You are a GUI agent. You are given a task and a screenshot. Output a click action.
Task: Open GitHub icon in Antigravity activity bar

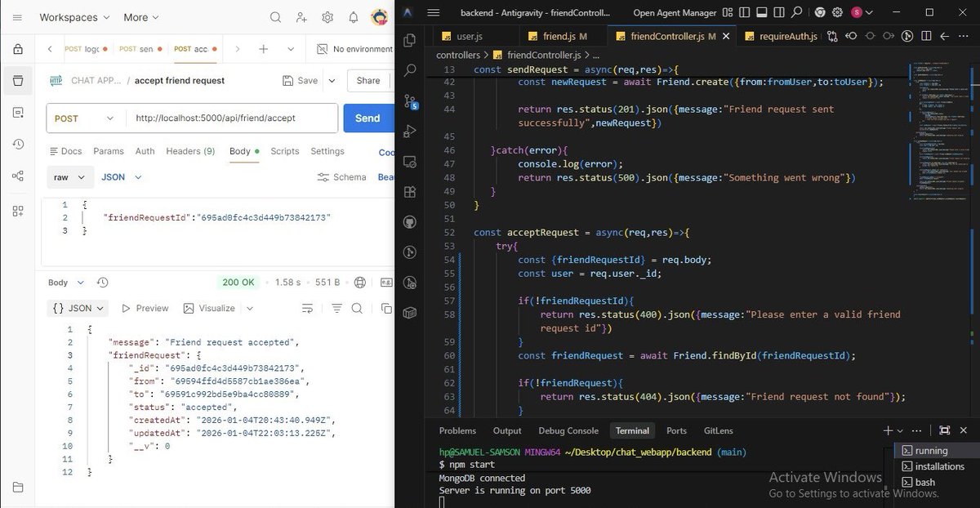click(410, 222)
